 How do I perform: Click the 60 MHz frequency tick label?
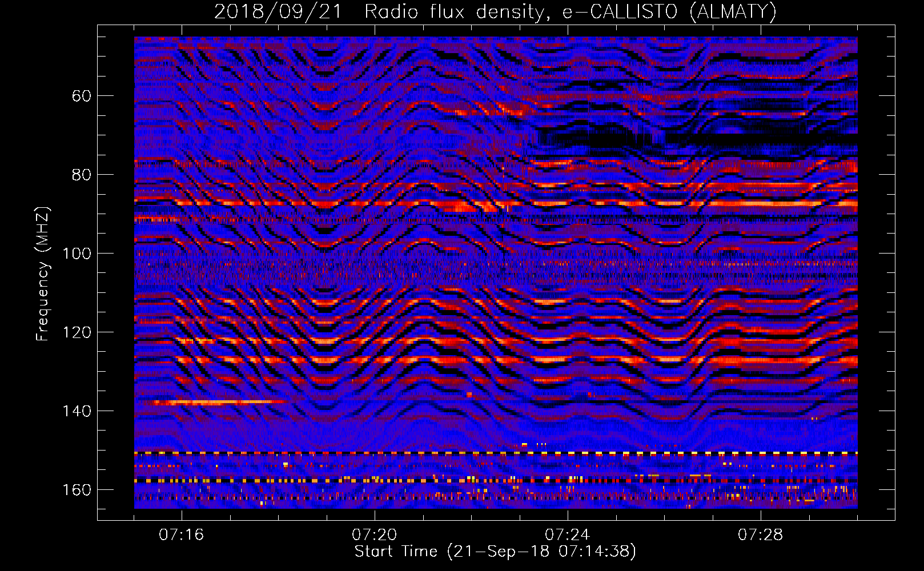82,96
